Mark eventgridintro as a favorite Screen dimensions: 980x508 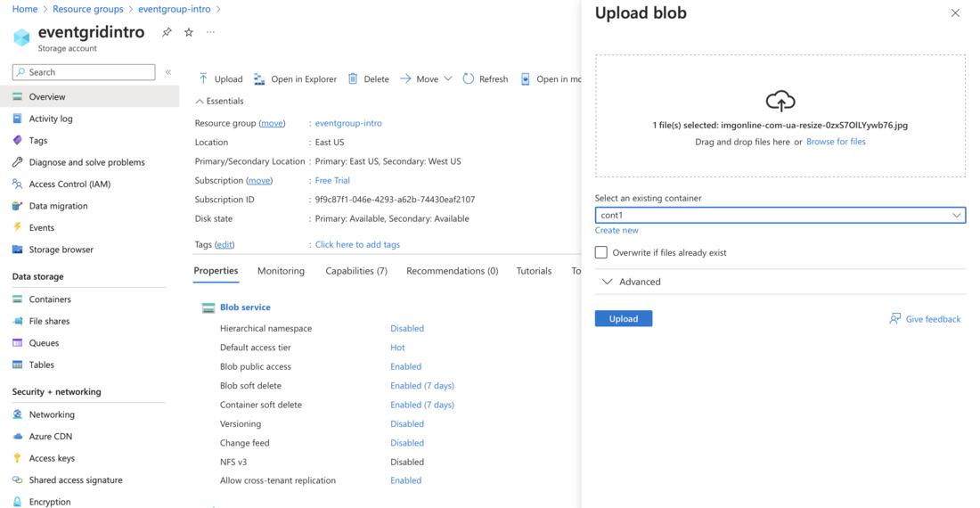(x=189, y=32)
